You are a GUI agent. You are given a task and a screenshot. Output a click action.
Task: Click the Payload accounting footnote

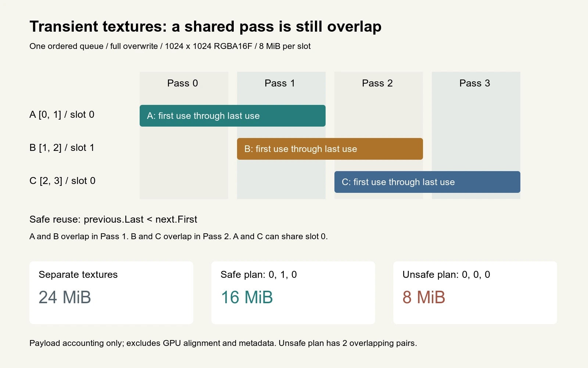223,343
